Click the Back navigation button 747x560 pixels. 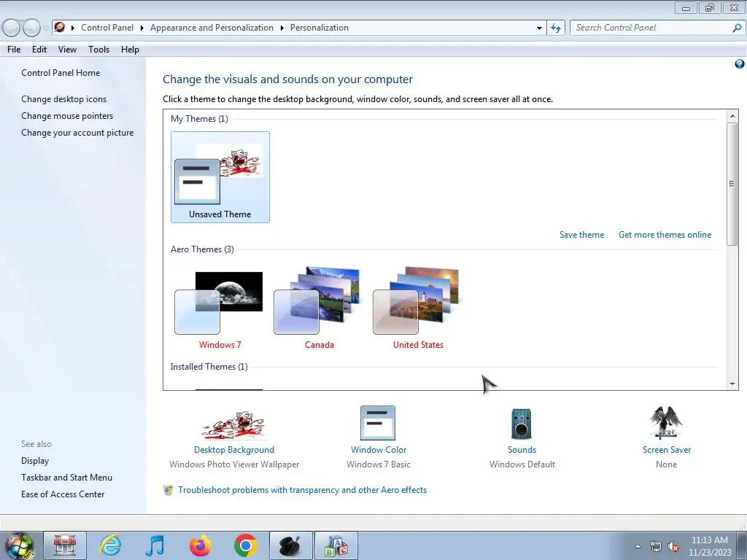[x=12, y=28]
